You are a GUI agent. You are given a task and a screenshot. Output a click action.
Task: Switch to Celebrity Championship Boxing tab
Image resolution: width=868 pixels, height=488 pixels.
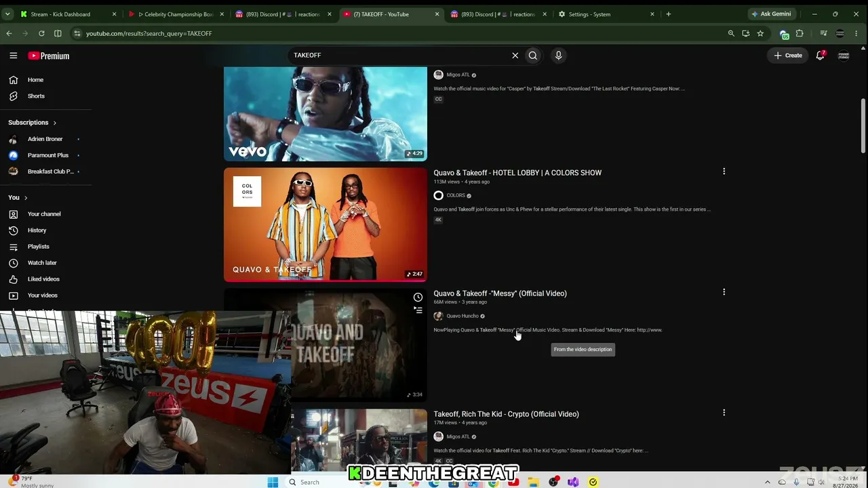pos(175,14)
